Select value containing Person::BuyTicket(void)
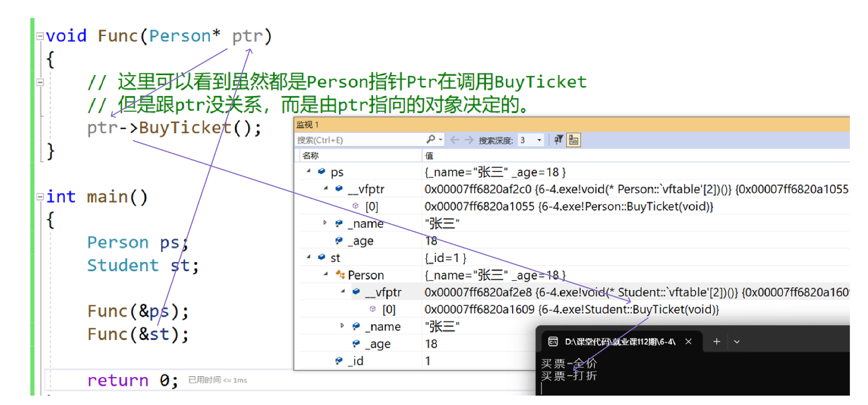 point(569,206)
